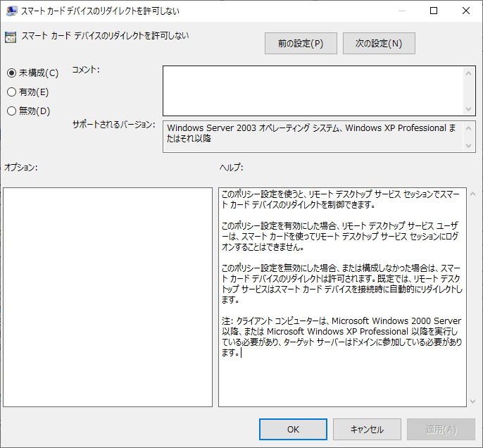Click the title bar application icon
Viewport: 483px width, 448px height.
click(11, 11)
